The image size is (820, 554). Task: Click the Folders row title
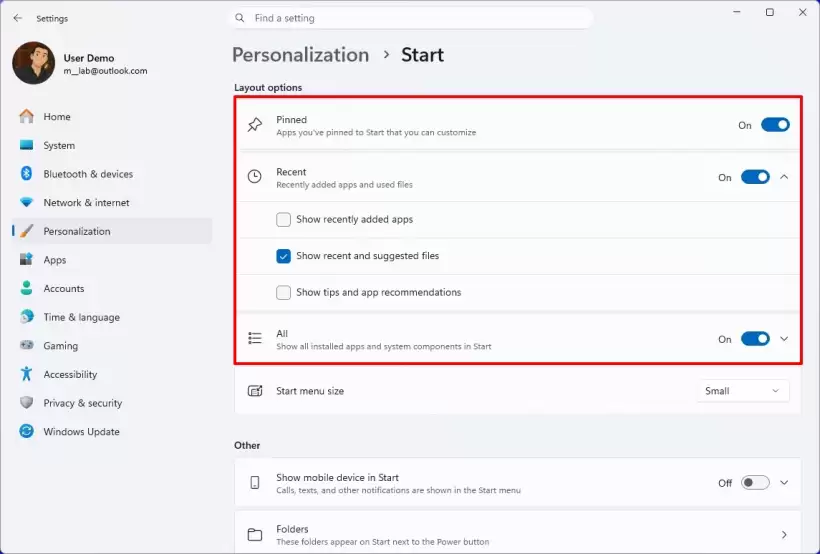tap(292, 529)
